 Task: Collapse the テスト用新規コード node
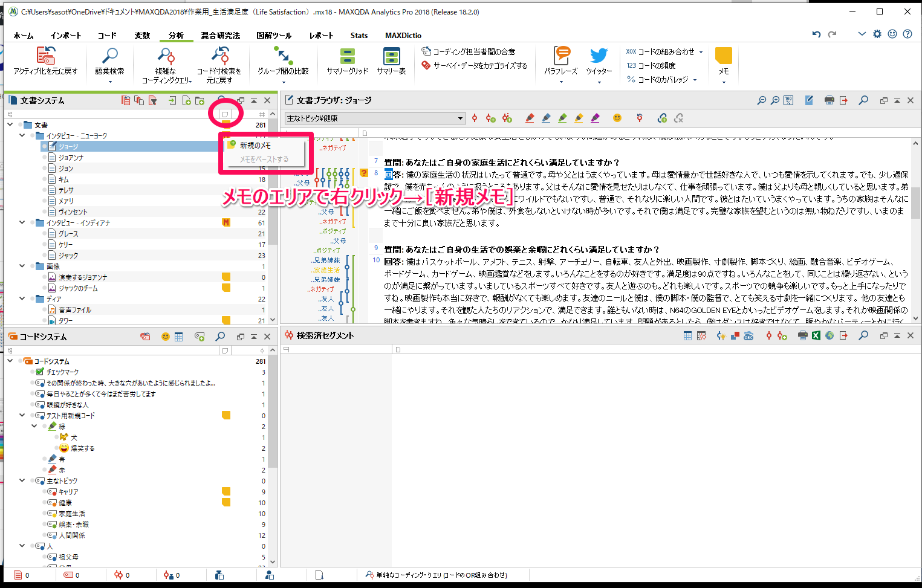pyautogui.click(x=22, y=415)
